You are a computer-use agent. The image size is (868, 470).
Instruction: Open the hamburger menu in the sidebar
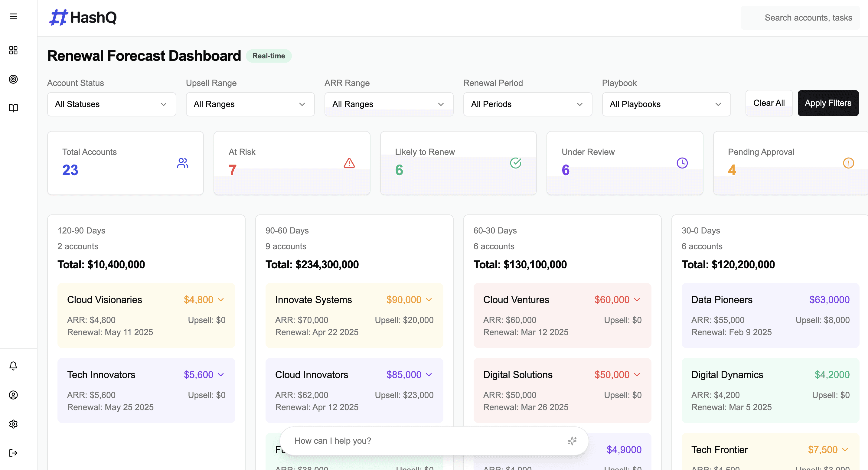13,16
